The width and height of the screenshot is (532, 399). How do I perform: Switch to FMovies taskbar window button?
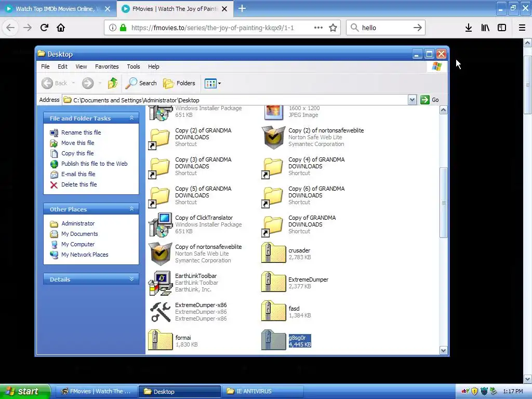(96, 391)
